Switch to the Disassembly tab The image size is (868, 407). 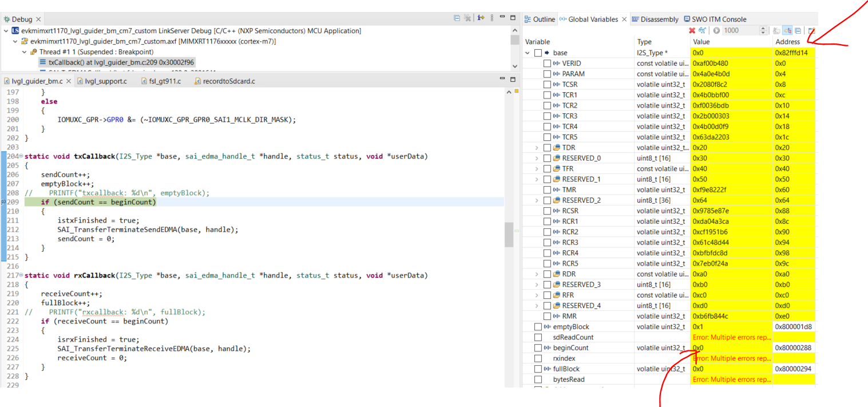click(655, 19)
